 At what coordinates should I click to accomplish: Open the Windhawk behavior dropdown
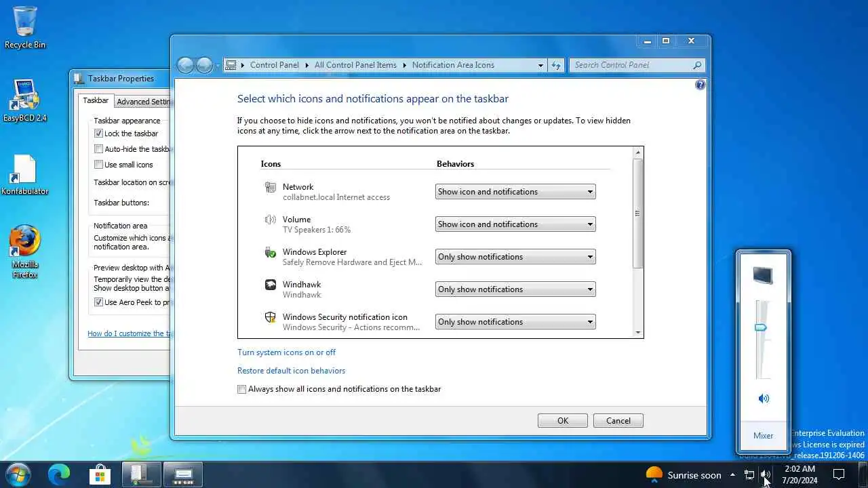tap(515, 289)
